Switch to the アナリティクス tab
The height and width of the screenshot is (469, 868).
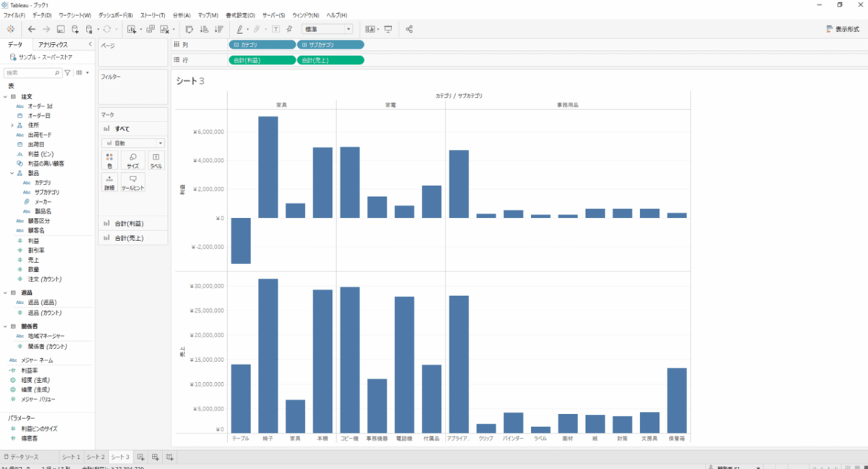(53, 45)
